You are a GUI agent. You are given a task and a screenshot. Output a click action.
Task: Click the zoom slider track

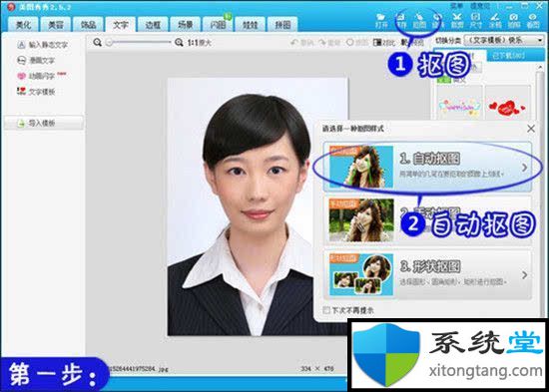139,42
